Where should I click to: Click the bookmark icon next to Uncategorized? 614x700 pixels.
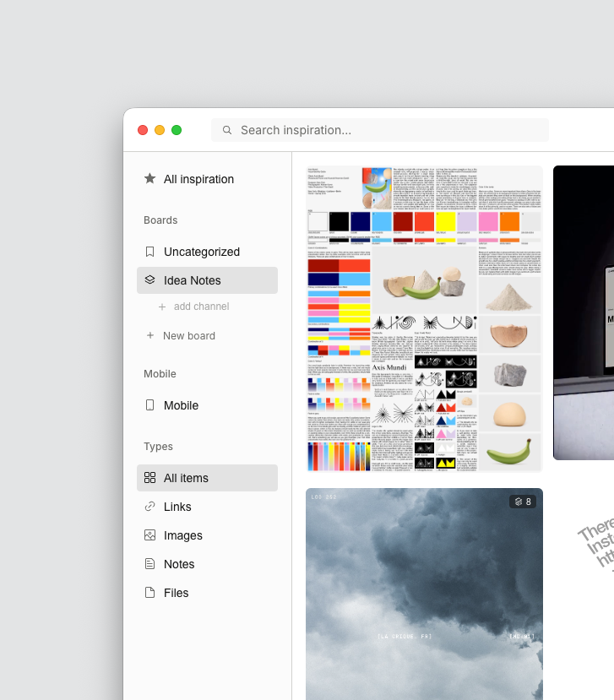click(x=149, y=252)
